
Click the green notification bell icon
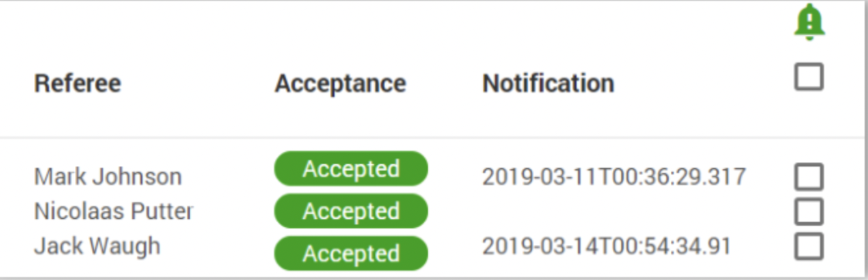point(809,23)
